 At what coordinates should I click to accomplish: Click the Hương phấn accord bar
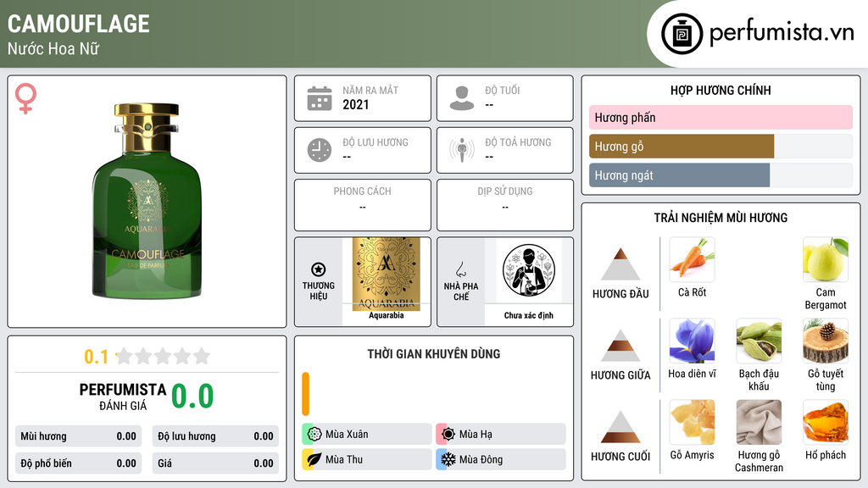pyautogui.click(x=721, y=117)
